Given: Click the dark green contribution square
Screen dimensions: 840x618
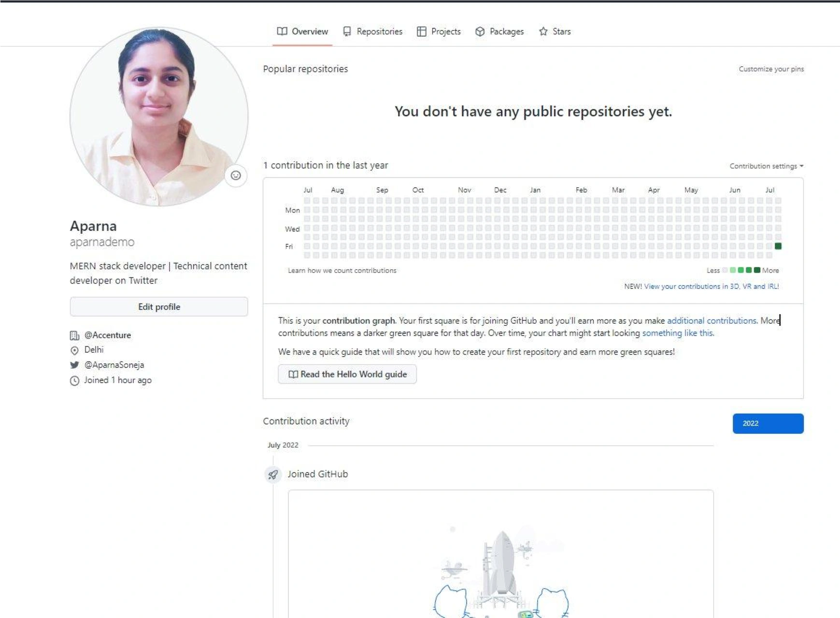Looking at the screenshot, I should [778, 246].
